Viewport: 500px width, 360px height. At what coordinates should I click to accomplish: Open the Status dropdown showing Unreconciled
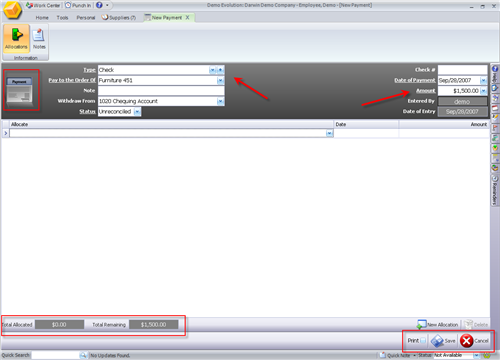click(137, 112)
